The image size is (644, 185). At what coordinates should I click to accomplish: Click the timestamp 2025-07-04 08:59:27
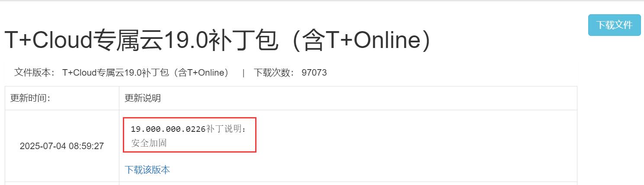point(62,146)
